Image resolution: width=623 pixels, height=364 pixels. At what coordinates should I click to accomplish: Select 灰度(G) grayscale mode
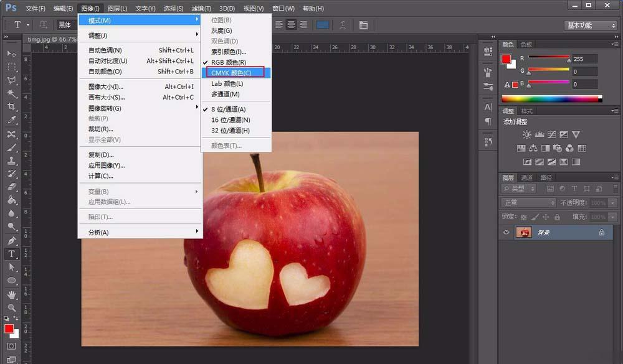(222, 30)
